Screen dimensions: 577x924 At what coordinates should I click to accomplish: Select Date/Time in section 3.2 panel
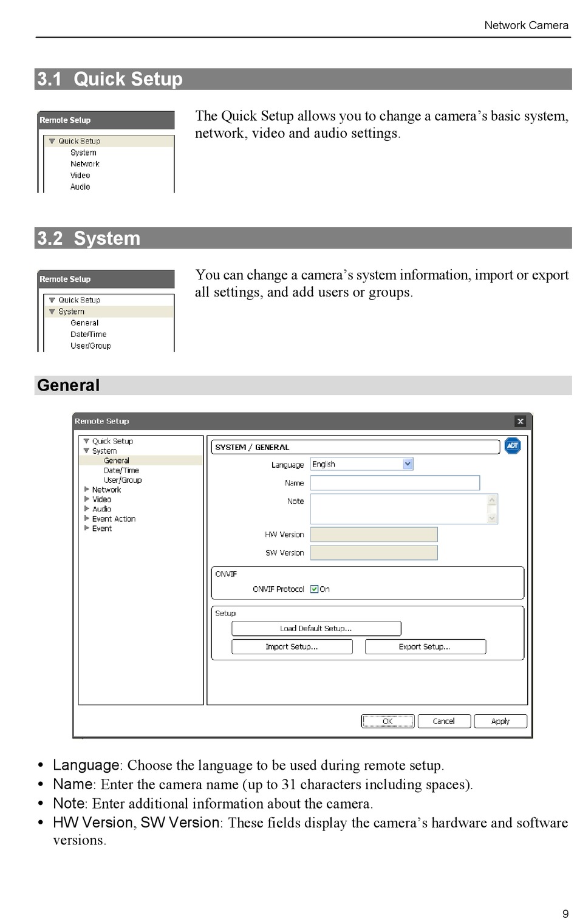89,335
